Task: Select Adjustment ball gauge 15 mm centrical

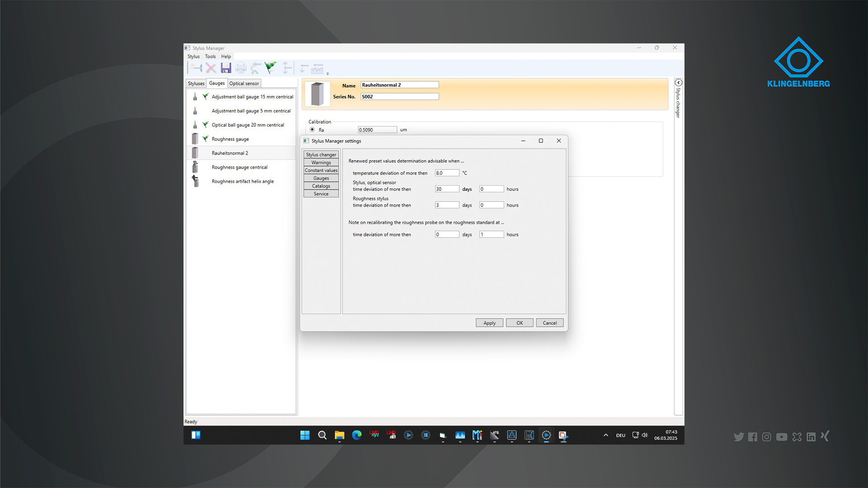Action: pyautogui.click(x=241, y=97)
